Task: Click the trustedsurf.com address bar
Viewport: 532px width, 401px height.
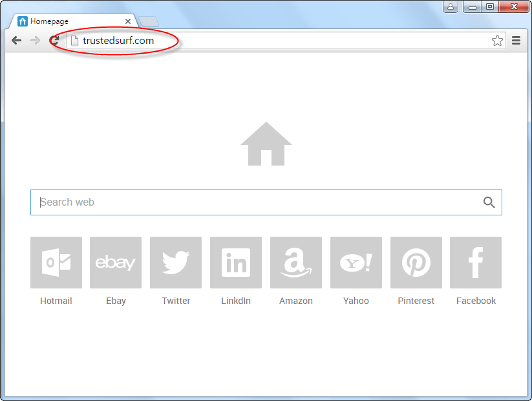Action: point(286,41)
